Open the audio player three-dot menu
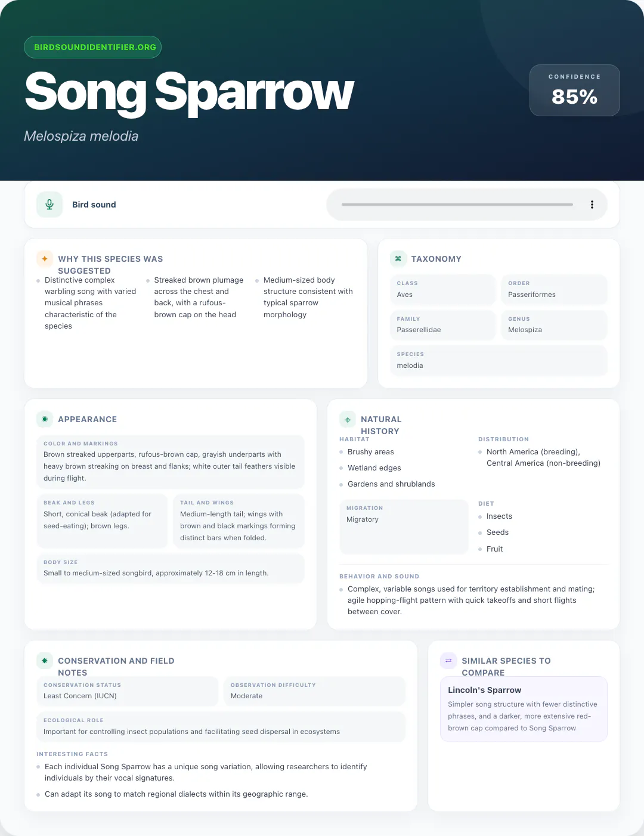Image resolution: width=644 pixels, height=836 pixels. [x=592, y=205]
